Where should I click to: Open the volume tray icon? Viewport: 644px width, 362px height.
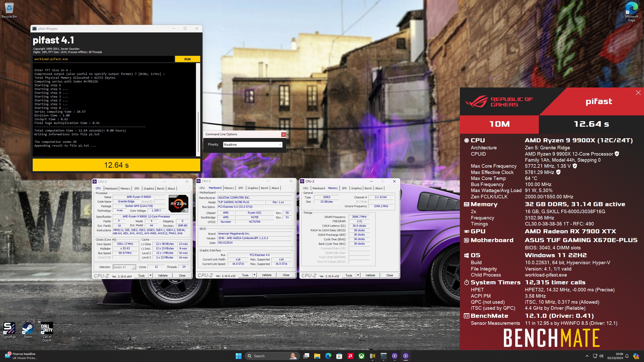click(601, 356)
